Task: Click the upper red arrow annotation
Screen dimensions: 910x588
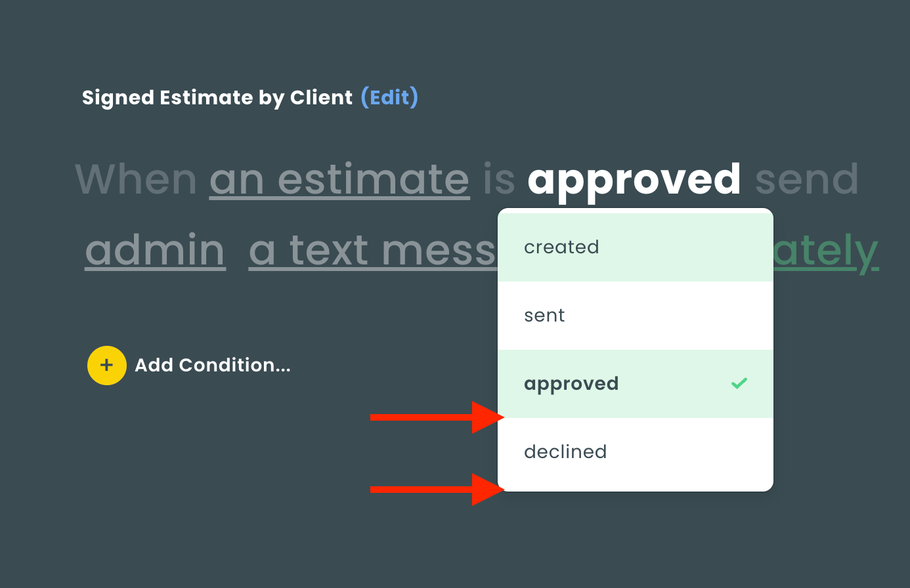Action: click(x=437, y=417)
